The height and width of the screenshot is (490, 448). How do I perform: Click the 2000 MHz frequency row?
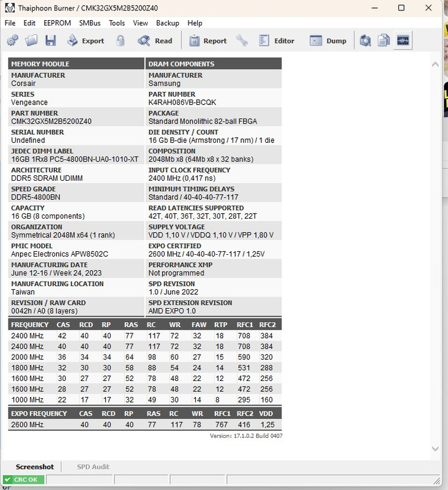coord(145,357)
